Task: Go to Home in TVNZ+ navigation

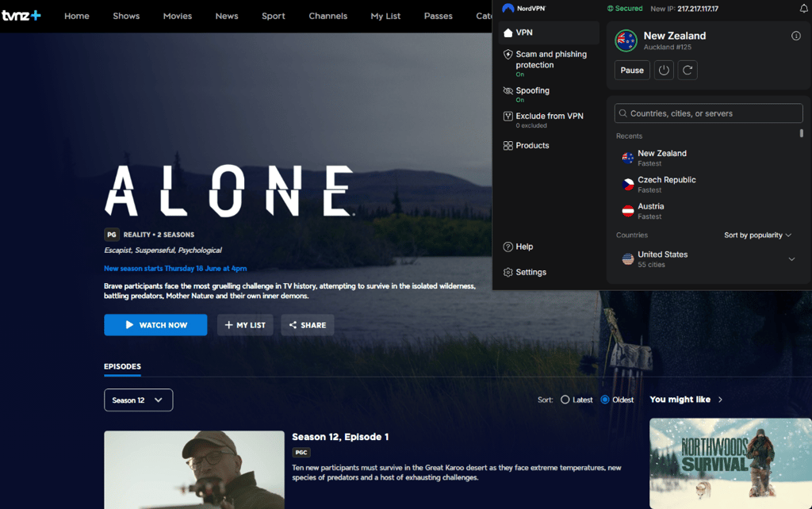Action: 77,16
